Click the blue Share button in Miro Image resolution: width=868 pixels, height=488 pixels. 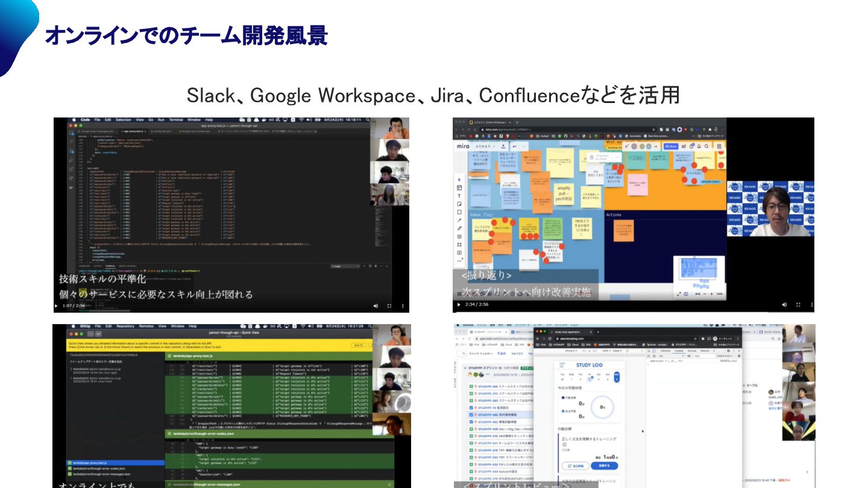672,146
